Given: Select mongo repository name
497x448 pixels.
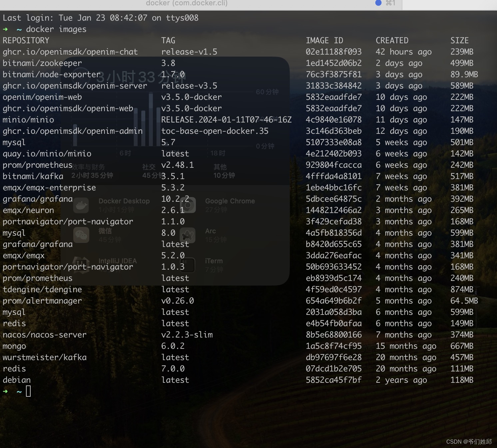Looking at the screenshot, I should coord(14,346).
